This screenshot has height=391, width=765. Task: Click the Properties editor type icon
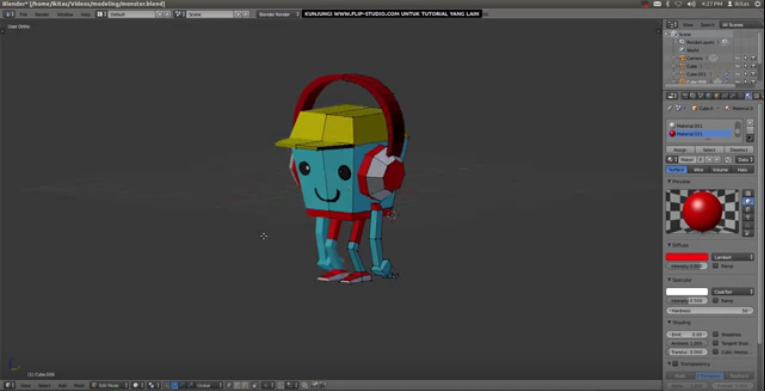point(672,96)
